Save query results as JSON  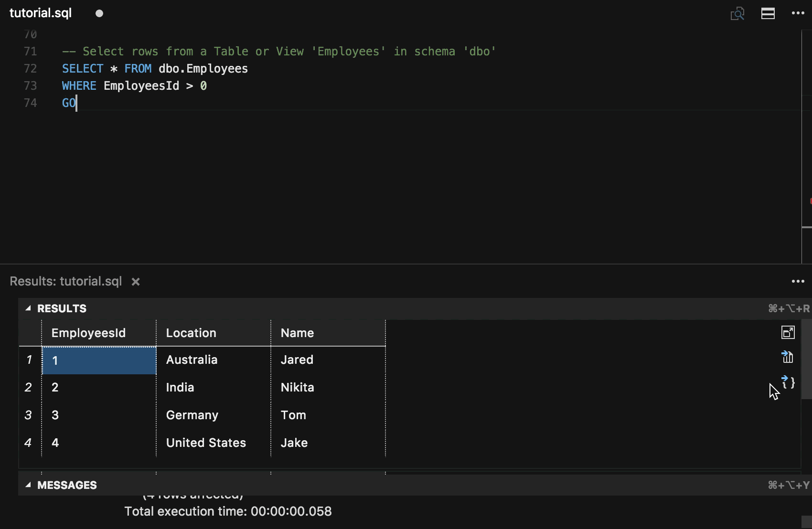[x=788, y=382]
